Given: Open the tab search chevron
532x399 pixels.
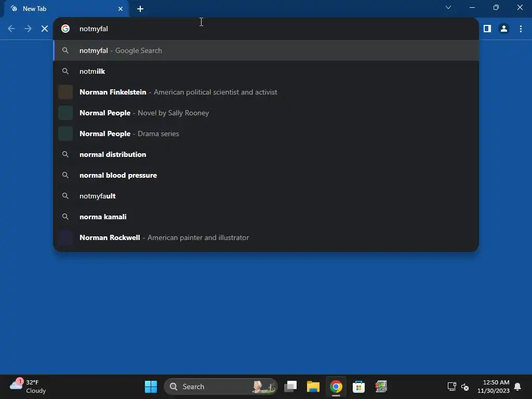Looking at the screenshot, I should (x=448, y=7).
